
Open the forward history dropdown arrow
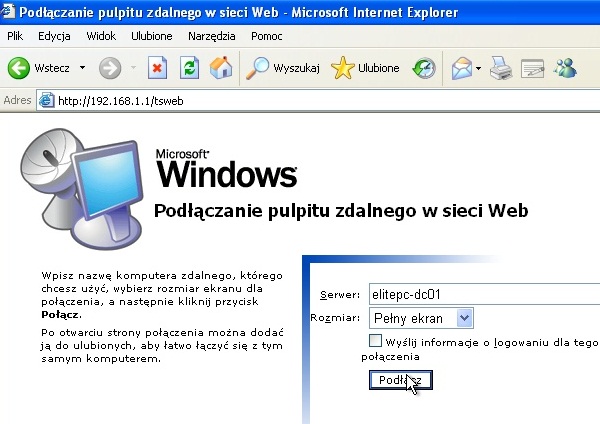click(x=133, y=68)
